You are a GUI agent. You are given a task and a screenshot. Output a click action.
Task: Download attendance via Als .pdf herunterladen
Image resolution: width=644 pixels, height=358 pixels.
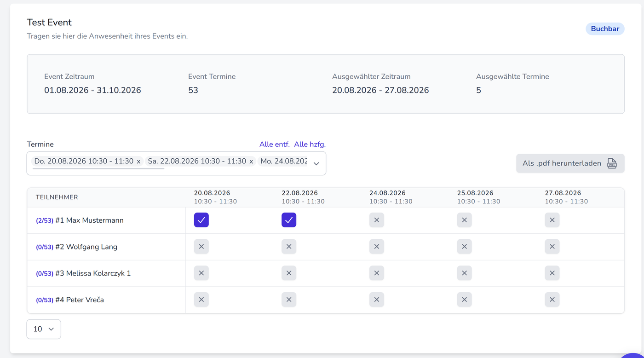pyautogui.click(x=570, y=163)
